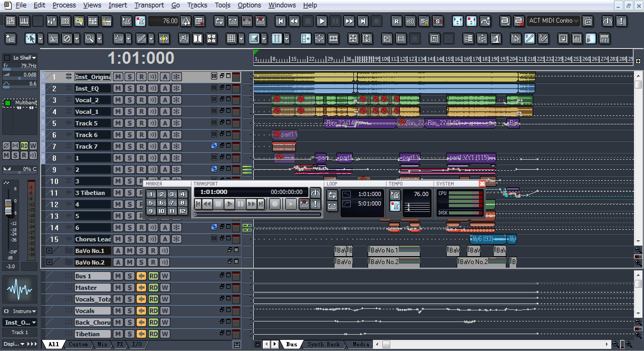Expand the BaVo No.1 track folder
The width and height of the screenshot is (644, 351).
[50, 251]
